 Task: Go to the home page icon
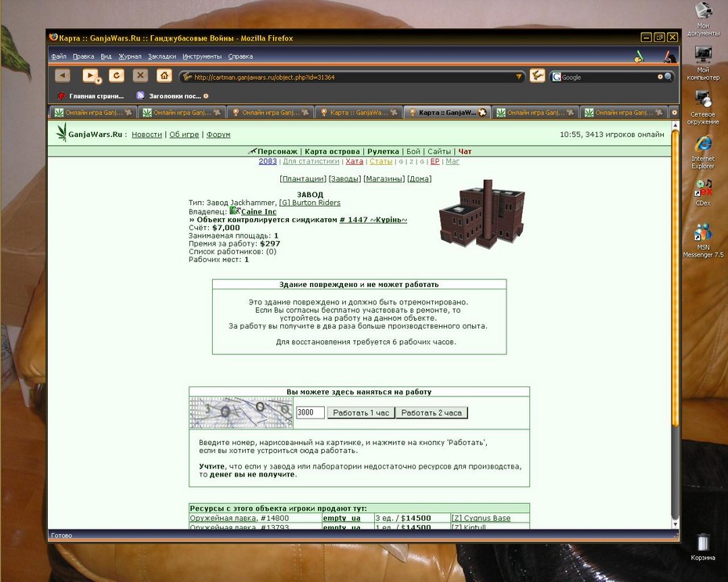pos(164,75)
